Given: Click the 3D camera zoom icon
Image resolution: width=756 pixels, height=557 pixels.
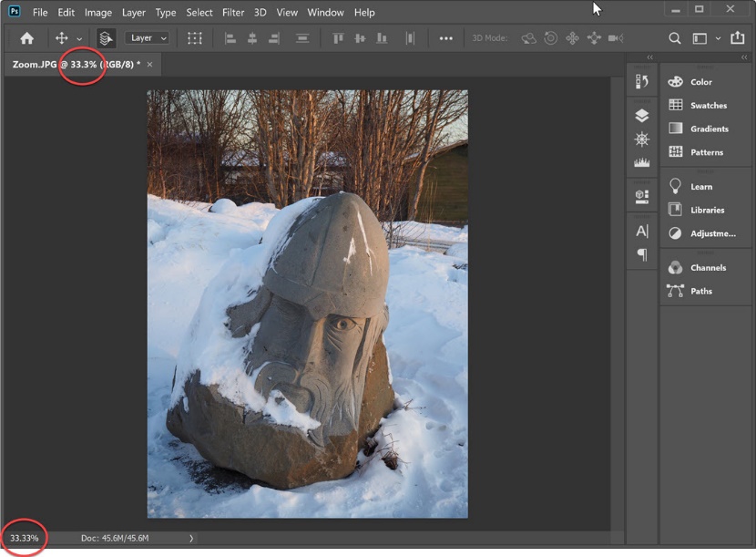Looking at the screenshot, I should [x=616, y=38].
